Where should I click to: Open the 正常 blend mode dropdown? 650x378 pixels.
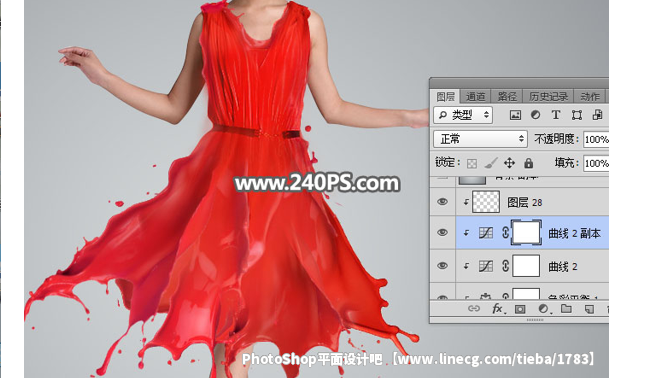[x=480, y=139]
